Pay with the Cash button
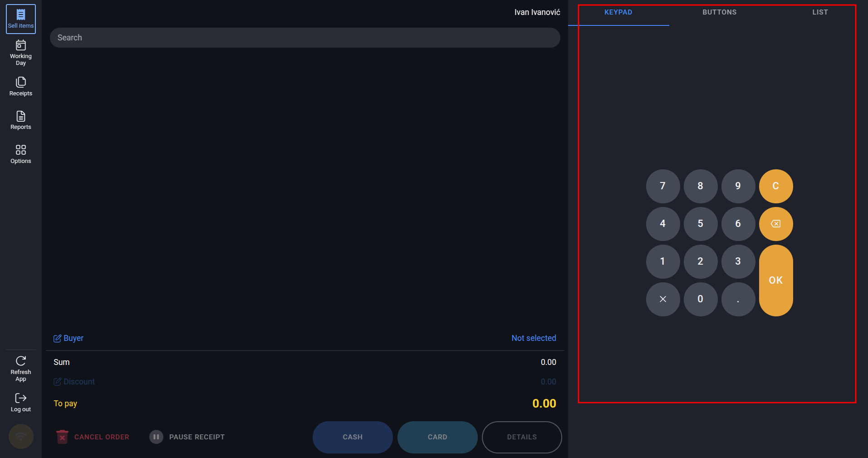868x458 pixels. (x=353, y=437)
